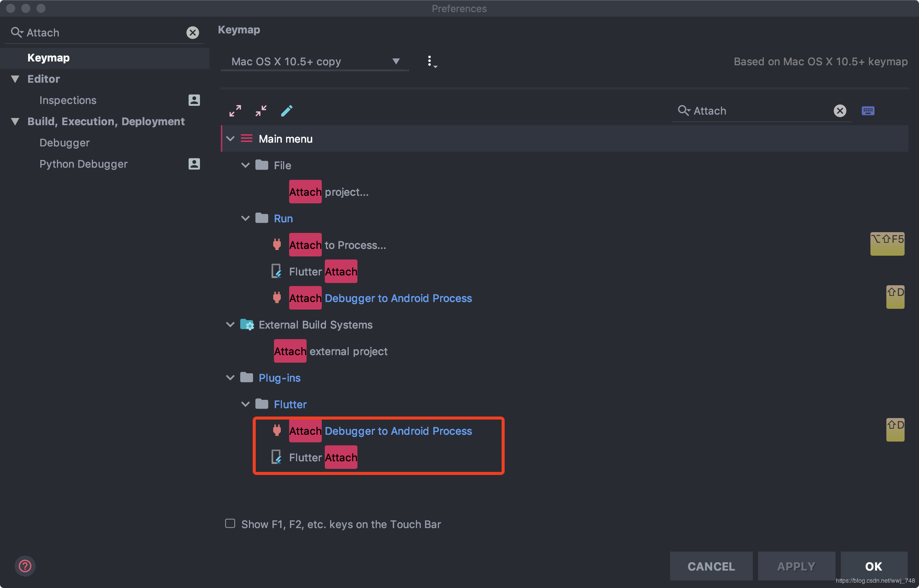
Task: Click the pencil Edit Shortcut icon
Action: 286,111
